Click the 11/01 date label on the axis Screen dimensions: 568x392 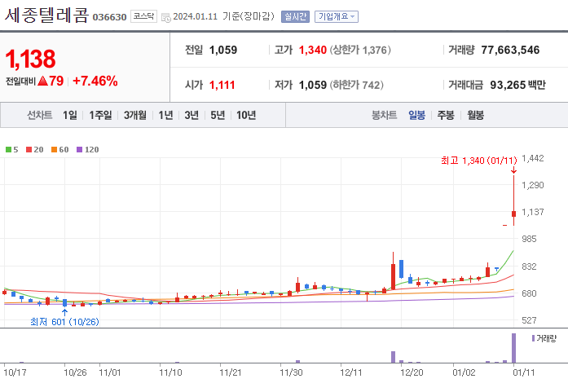pos(110,372)
